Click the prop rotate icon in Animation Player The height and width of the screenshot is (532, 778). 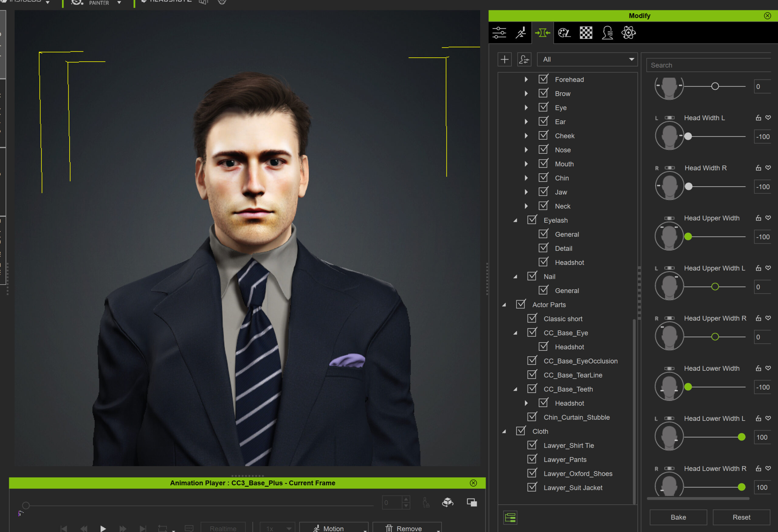pyautogui.click(x=448, y=502)
